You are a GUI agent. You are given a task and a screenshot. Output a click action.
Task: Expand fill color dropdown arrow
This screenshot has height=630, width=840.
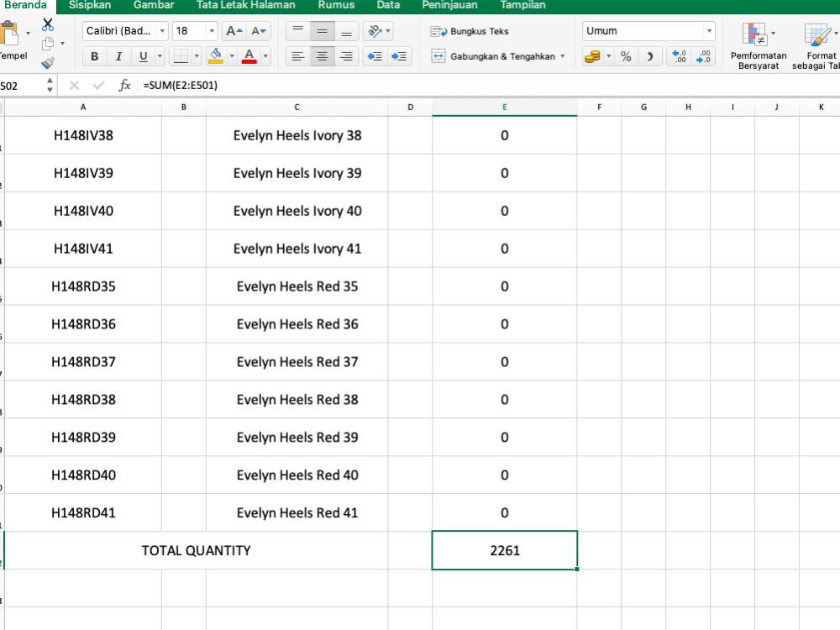click(232, 56)
